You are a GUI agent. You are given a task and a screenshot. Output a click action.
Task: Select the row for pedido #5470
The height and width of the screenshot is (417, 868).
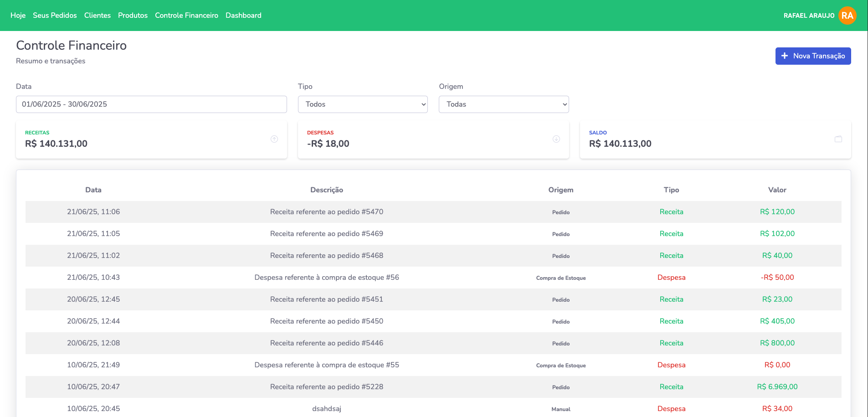326,212
